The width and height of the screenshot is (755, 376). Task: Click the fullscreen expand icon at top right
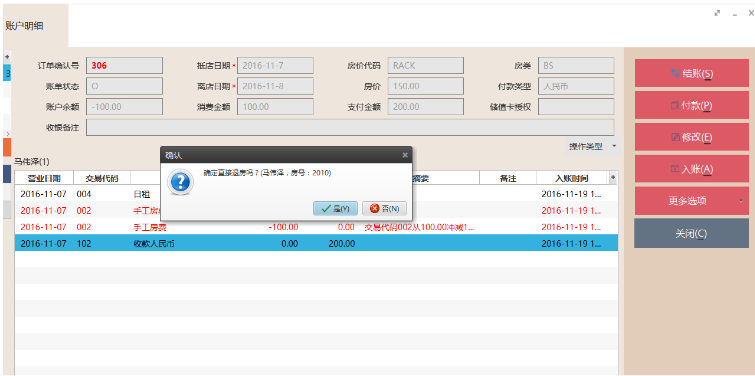[717, 13]
